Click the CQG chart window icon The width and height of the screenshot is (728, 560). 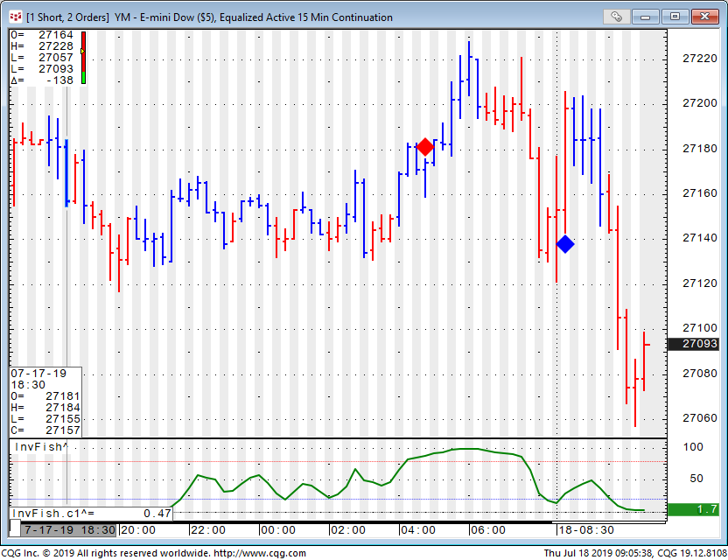click(x=14, y=17)
